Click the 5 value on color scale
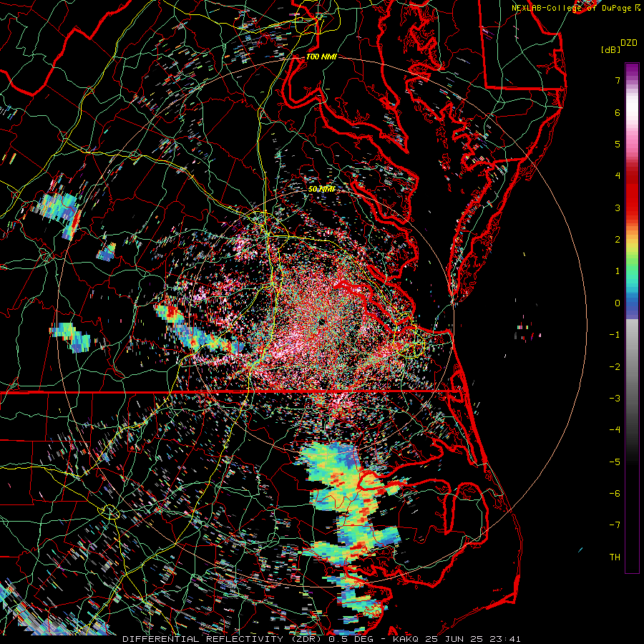The height and width of the screenshot is (644, 644). [x=618, y=144]
